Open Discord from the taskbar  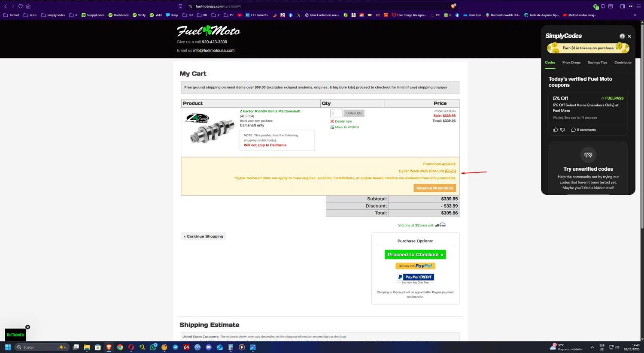(x=209, y=347)
